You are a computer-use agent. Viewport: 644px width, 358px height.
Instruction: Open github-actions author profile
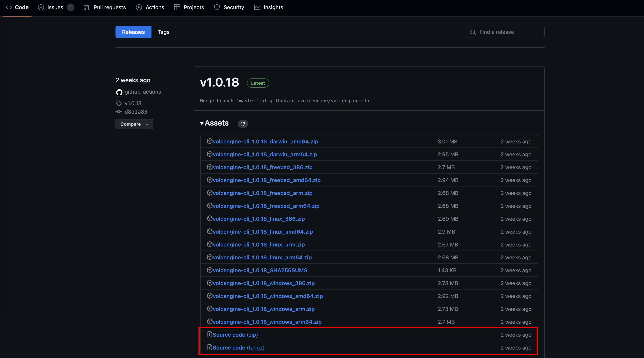[x=143, y=92]
